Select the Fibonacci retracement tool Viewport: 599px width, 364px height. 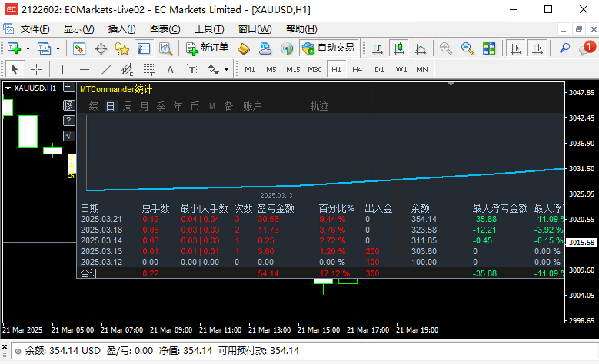coord(148,69)
